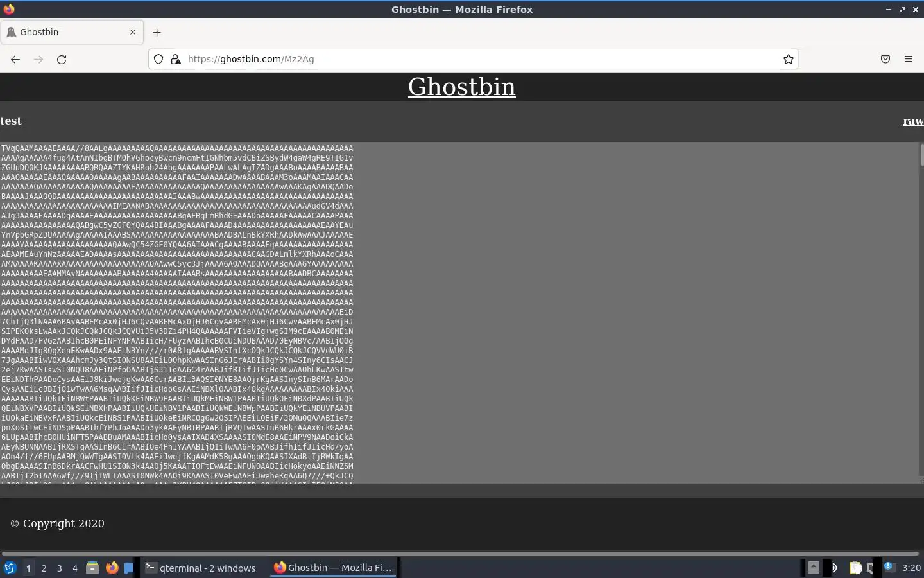Switch to workspace 2

pos(44,568)
